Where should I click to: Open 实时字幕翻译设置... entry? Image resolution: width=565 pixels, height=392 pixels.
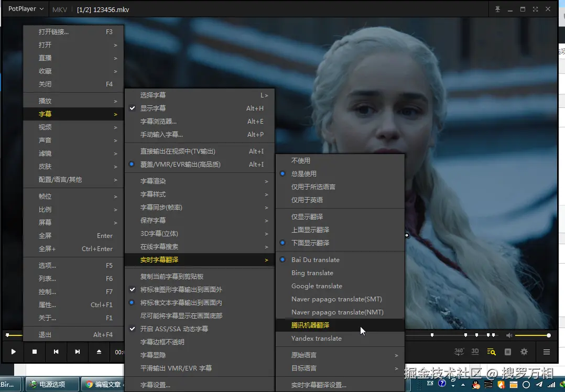pyautogui.click(x=340, y=385)
